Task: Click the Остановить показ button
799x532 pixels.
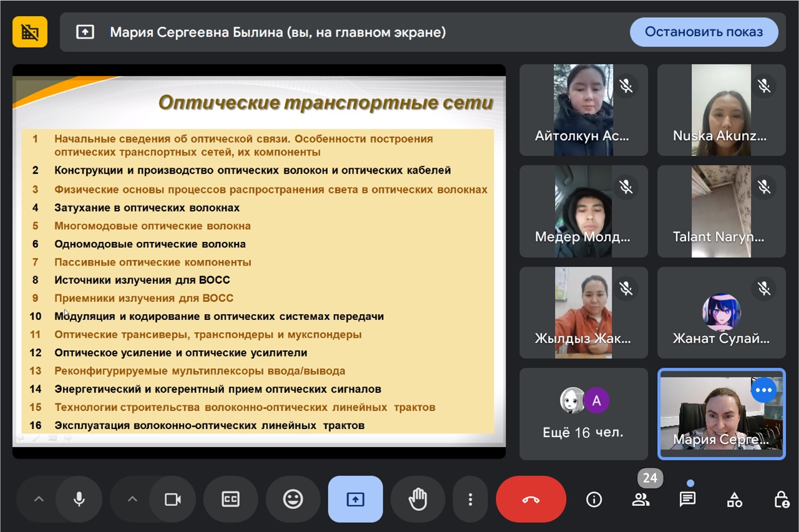Action: 703,32
